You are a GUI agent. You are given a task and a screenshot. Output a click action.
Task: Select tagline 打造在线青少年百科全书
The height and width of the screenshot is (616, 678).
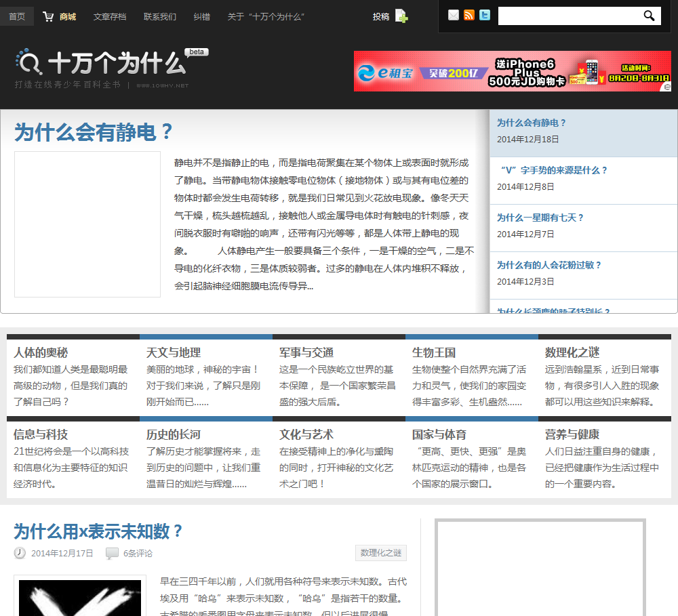click(67, 85)
